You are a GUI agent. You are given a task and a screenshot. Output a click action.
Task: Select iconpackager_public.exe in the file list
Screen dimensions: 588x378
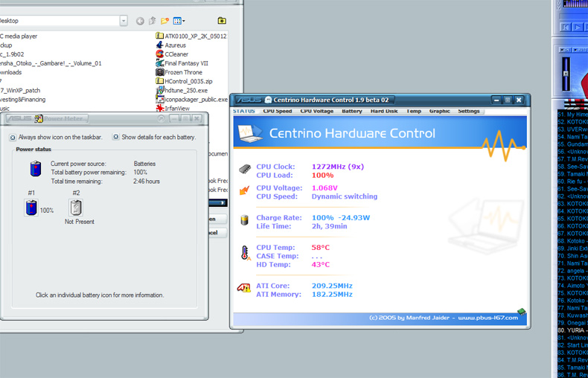coord(191,100)
